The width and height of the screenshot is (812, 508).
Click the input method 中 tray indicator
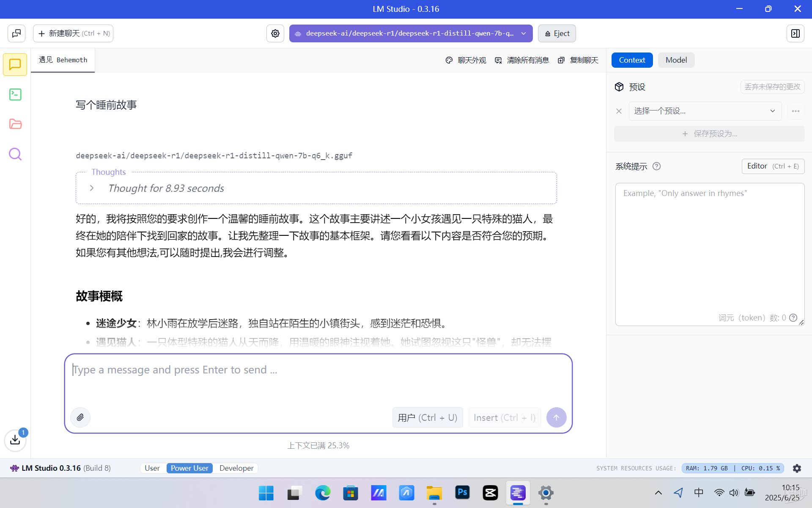(x=699, y=493)
